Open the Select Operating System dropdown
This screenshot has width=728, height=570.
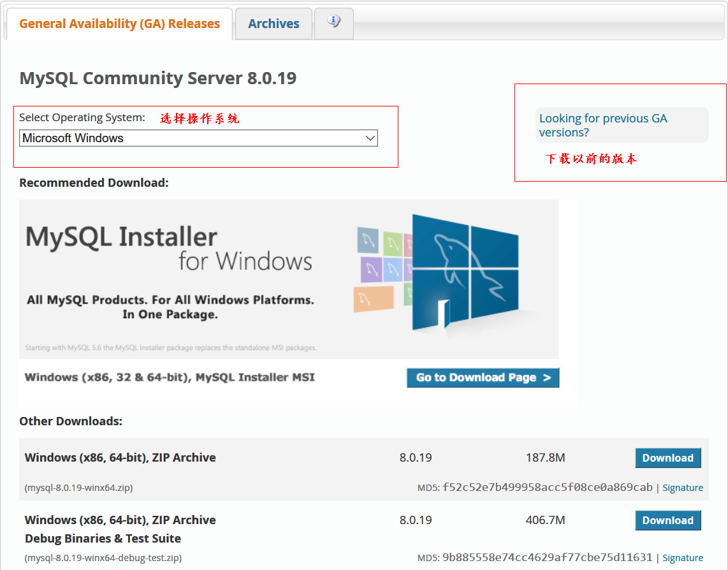tap(198, 138)
